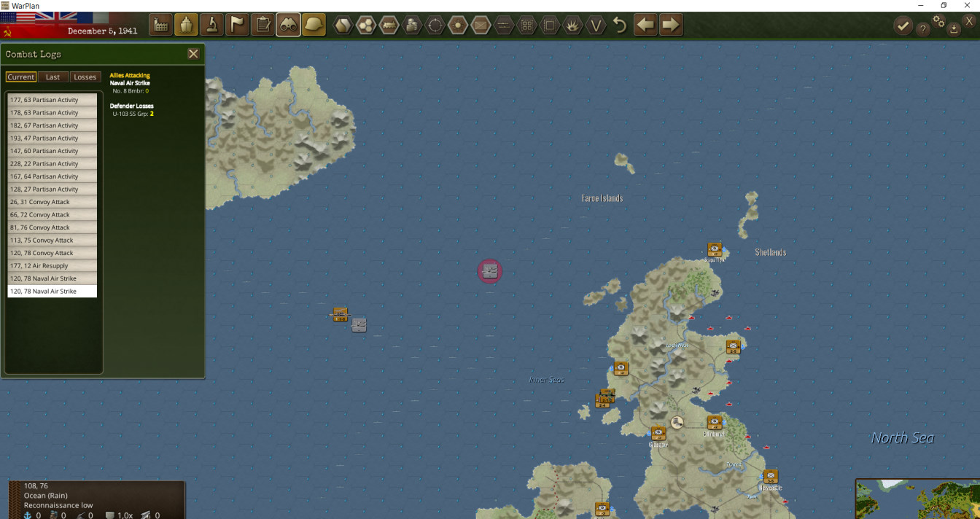Select log entry 177, 12 Air Resupply
The width and height of the screenshot is (980, 519).
(x=52, y=265)
